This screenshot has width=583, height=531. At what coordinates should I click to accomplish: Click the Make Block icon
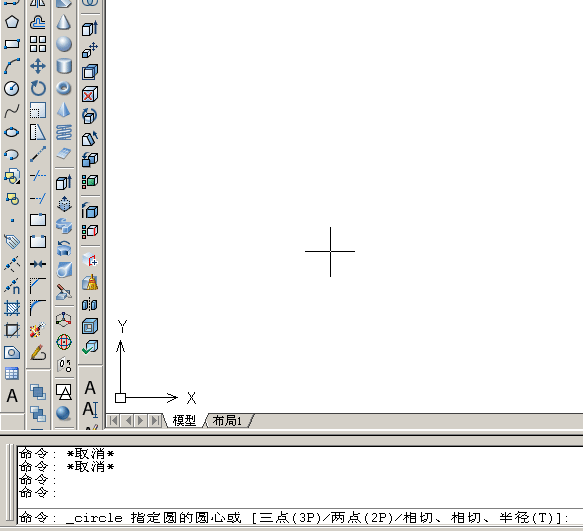(x=12, y=198)
